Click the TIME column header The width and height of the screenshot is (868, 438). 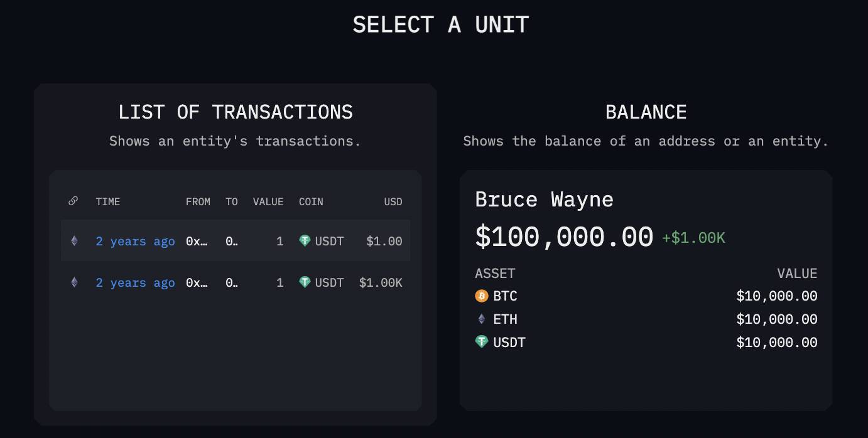tap(108, 201)
